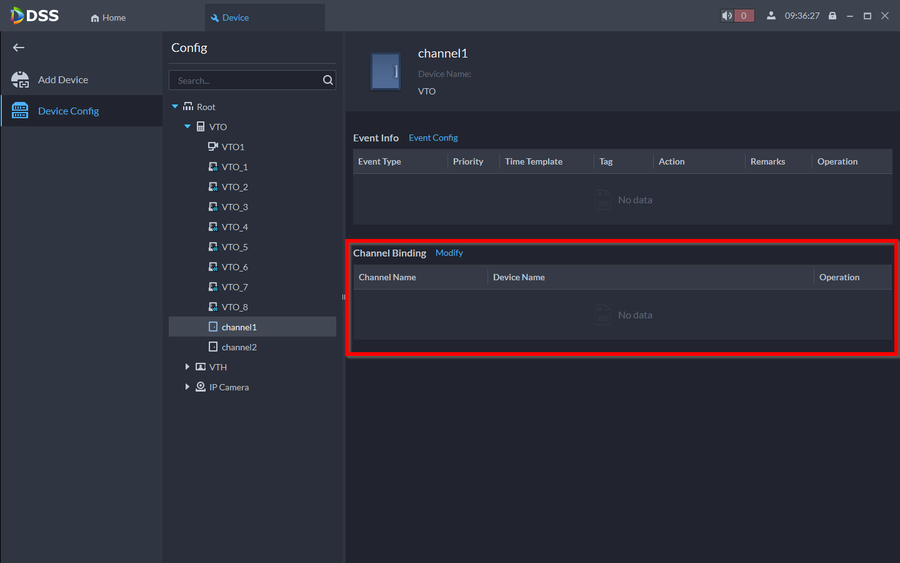Image resolution: width=900 pixels, height=563 pixels.
Task: Select the VTO1 device icon in tree
Action: click(x=213, y=147)
